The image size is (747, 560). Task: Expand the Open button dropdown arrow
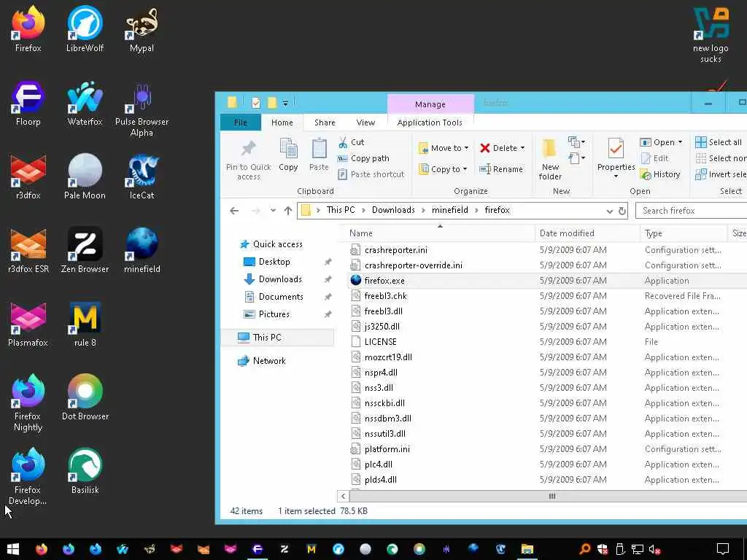click(x=680, y=142)
